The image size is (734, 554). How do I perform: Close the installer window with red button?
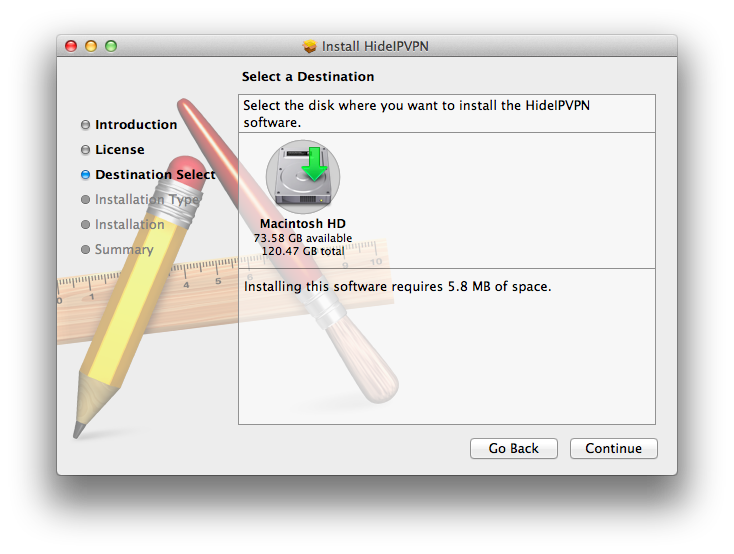71,46
